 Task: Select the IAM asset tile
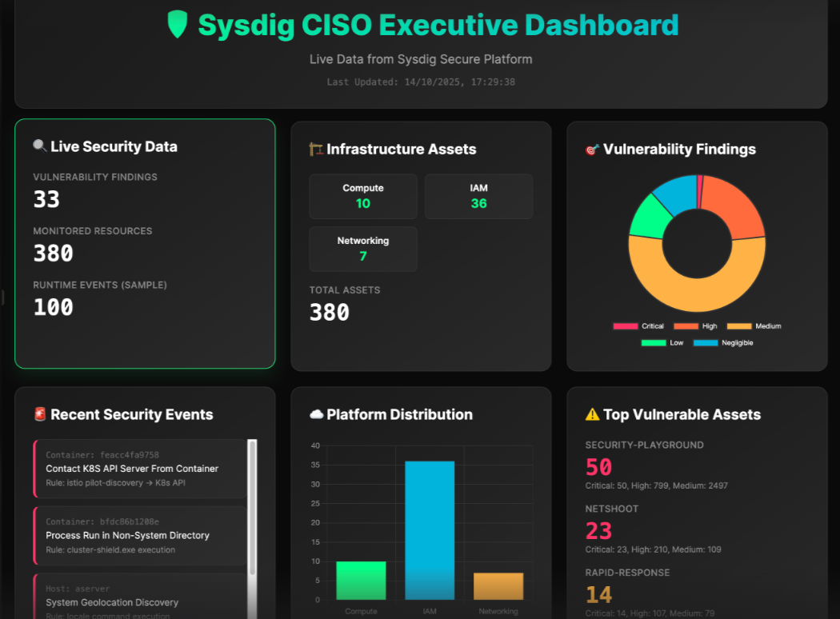(x=478, y=196)
